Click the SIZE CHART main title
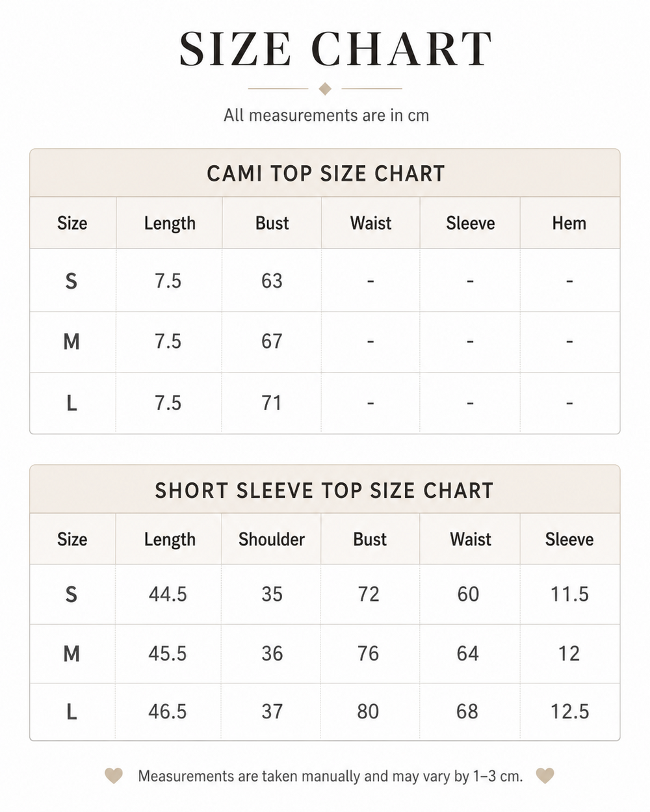This screenshot has width=650, height=812. click(335, 49)
